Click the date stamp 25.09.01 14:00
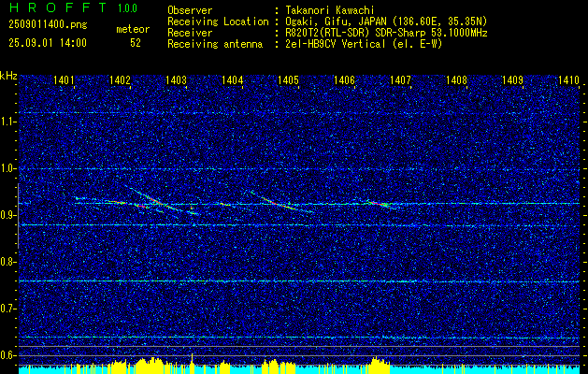 click(x=48, y=43)
